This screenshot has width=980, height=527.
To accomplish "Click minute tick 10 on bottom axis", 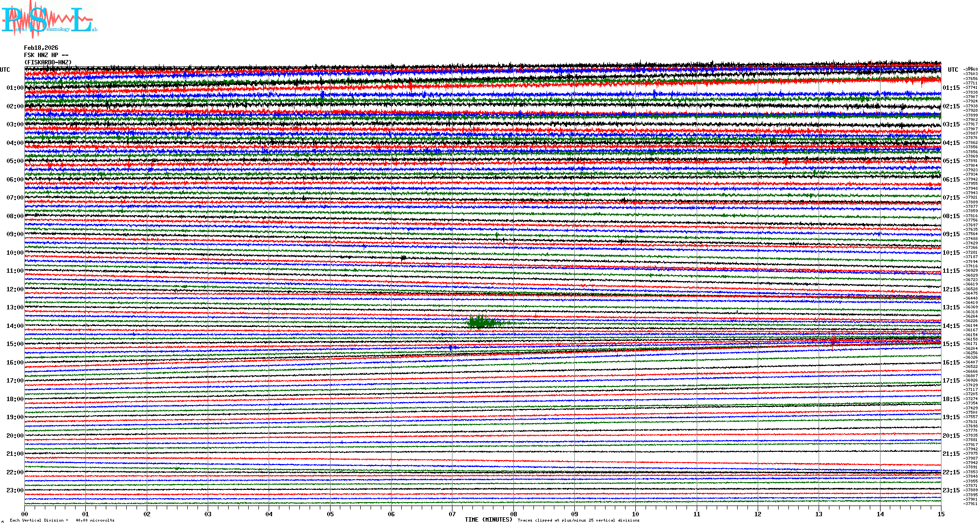I will point(635,514).
